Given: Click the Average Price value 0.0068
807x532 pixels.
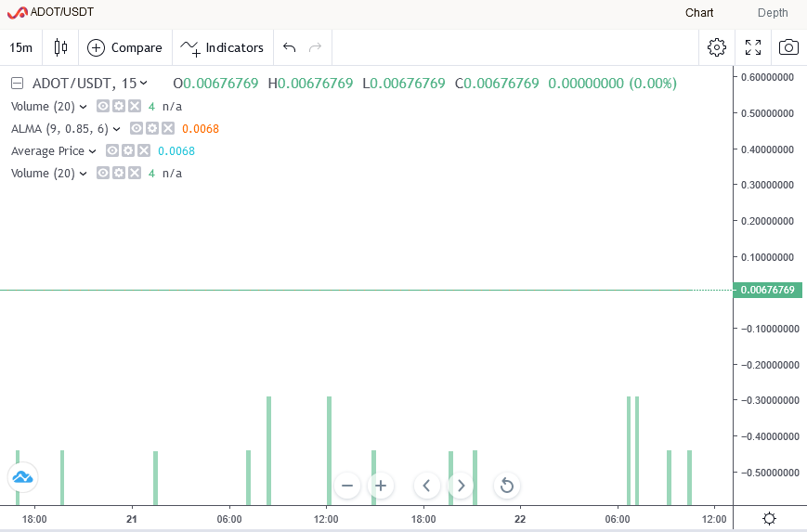Looking at the screenshot, I should click(176, 150).
